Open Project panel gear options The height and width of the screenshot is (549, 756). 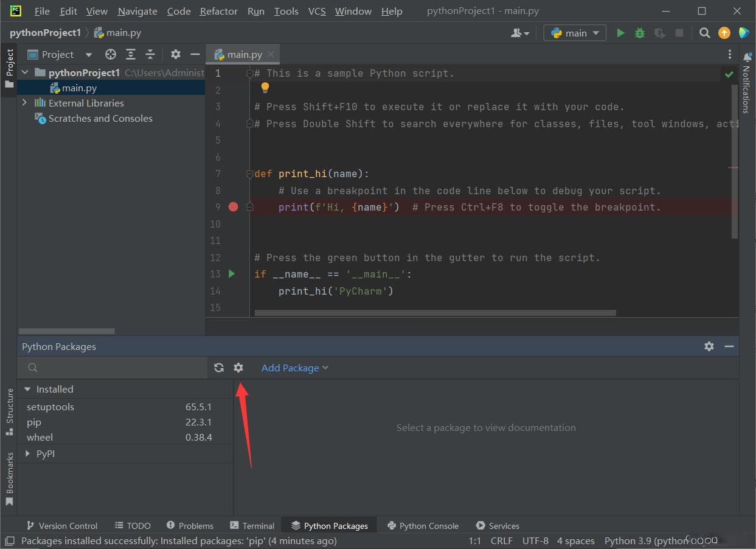point(176,54)
